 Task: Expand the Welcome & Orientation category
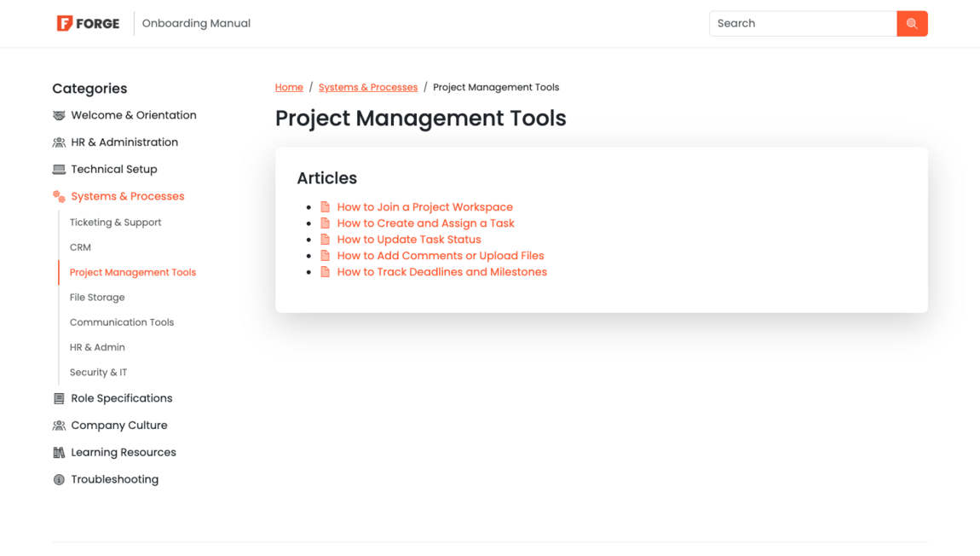coord(134,115)
